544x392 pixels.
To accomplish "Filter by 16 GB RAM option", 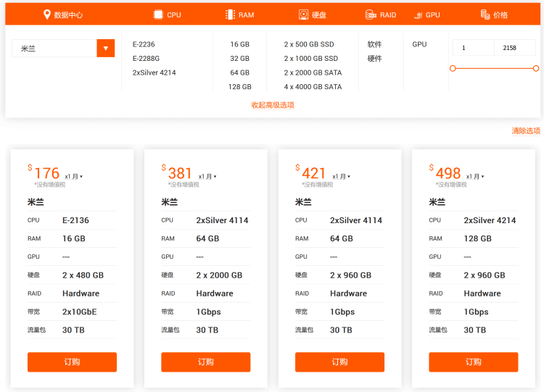I will 240,44.
